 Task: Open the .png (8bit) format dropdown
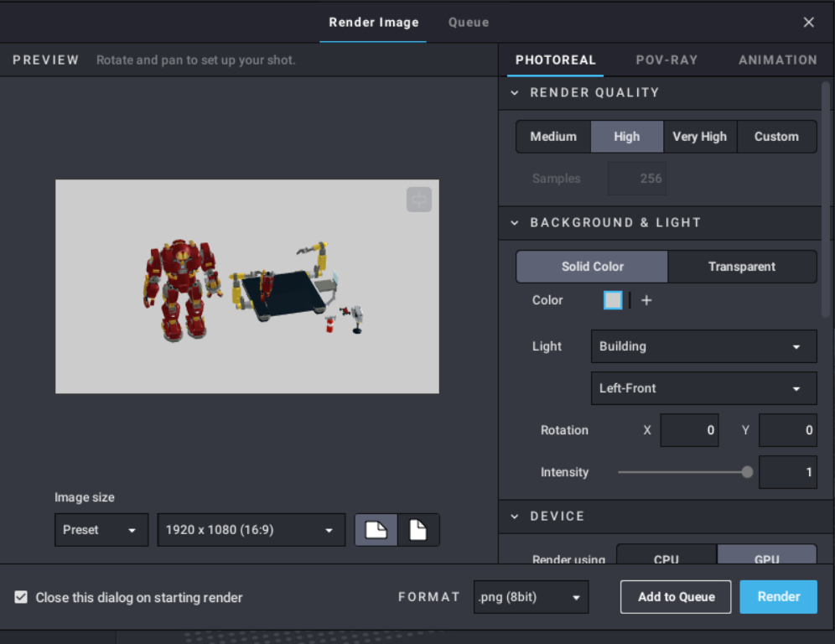pyautogui.click(x=531, y=597)
